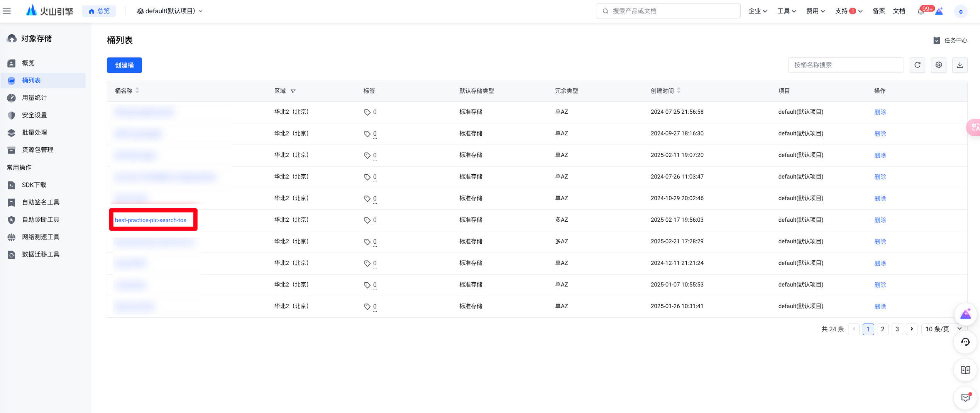980x413 pixels.
Task: Open the customer service headset icon
Action: 965,342
